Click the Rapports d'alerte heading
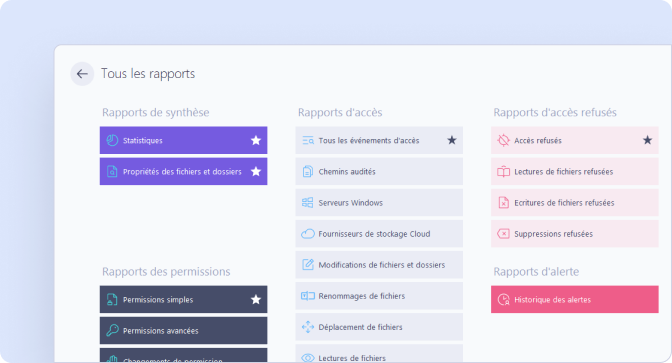This screenshot has width=672, height=363. pyautogui.click(x=536, y=272)
